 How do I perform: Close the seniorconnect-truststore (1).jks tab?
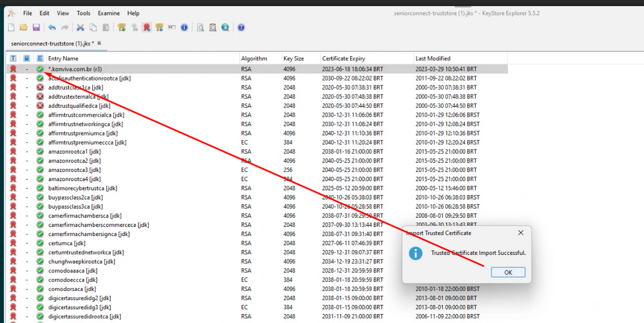tap(99, 43)
